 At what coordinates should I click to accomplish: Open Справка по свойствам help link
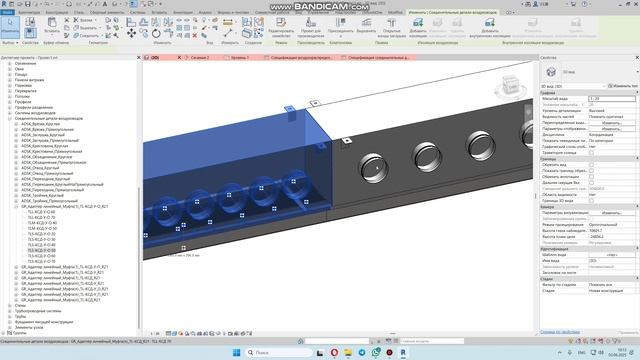pyautogui.click(x=560, y=332)
